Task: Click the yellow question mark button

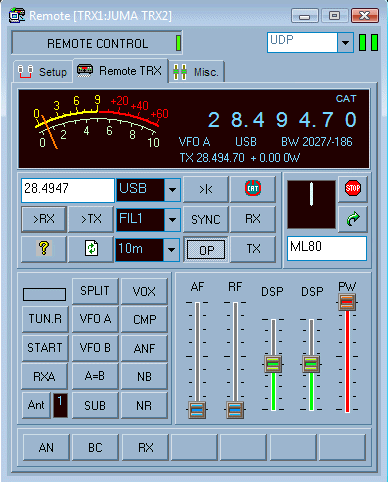Action: pyautogui.click(x=44, y=249)
